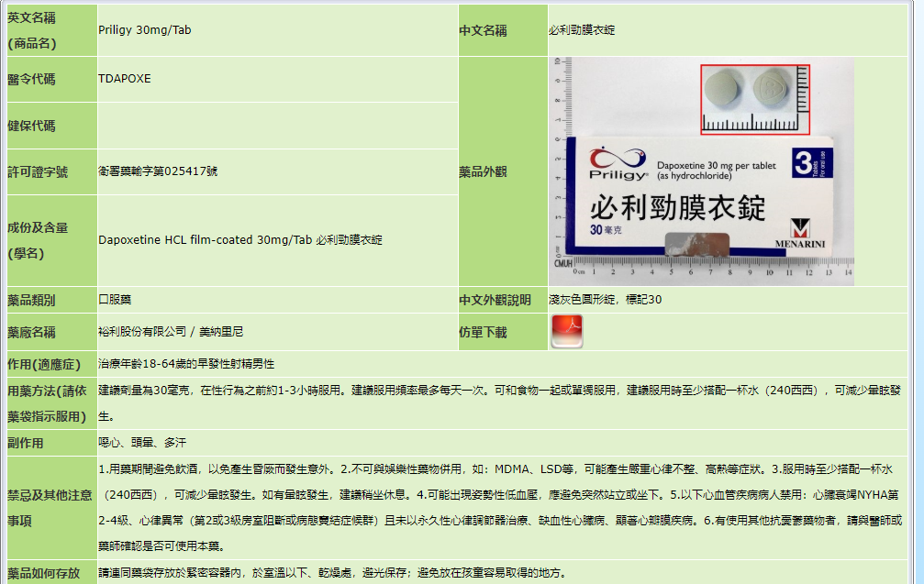This screenshot has height=584, width=924.
Task: Click the manufacturer 裕利股份有限公司 / 美納里尼
Action: (x=170, y=332)
